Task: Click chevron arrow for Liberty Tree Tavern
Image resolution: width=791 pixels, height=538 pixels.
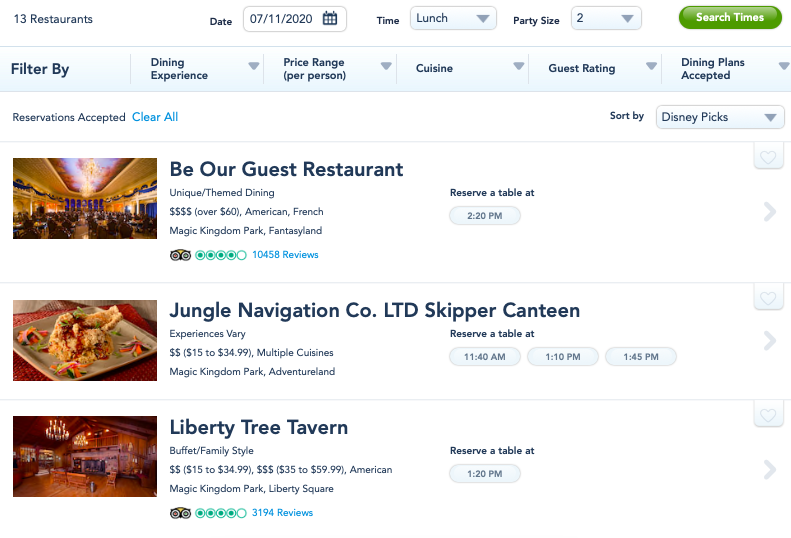Action: (769, 469)
